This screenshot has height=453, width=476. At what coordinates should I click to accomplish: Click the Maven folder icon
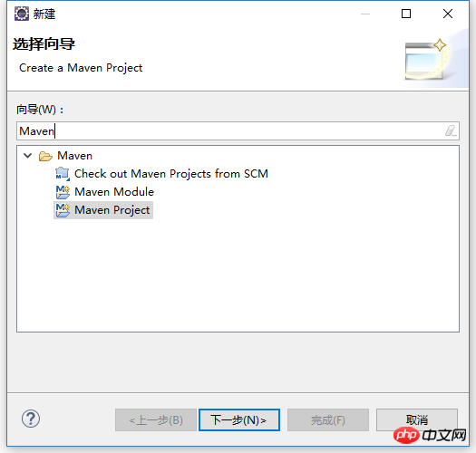(x=45, y=156)
